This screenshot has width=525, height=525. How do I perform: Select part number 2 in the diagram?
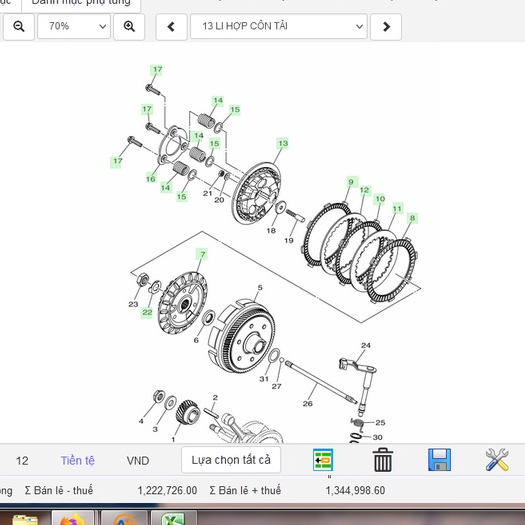coord(215,397)
